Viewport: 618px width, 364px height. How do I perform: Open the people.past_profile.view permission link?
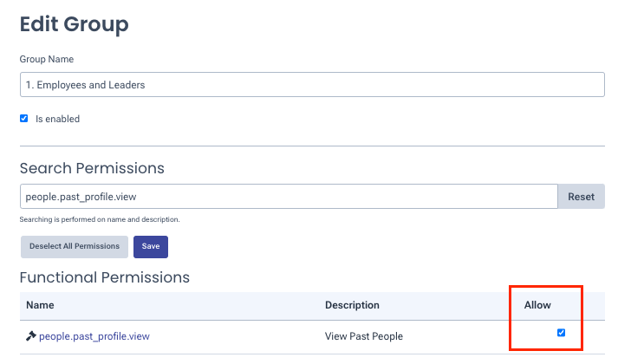pyautogui.click(x=94, y=336)
